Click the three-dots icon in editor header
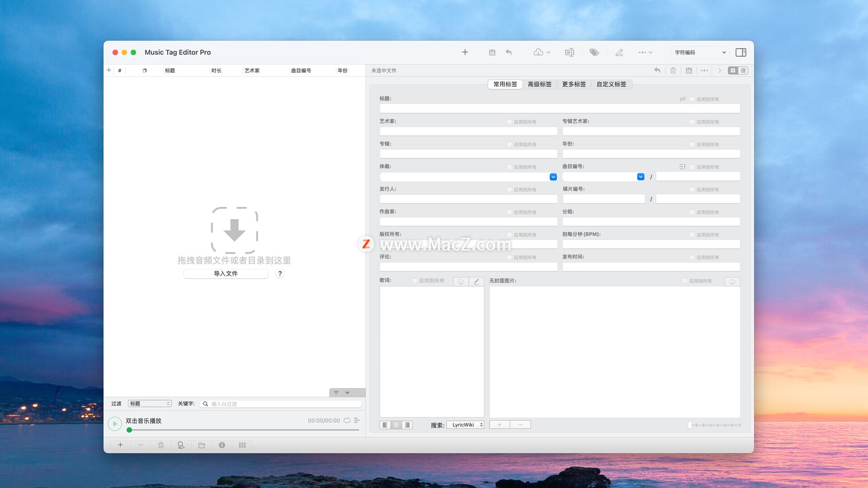The width and height of the screenshot is (868, 488). 704,70
